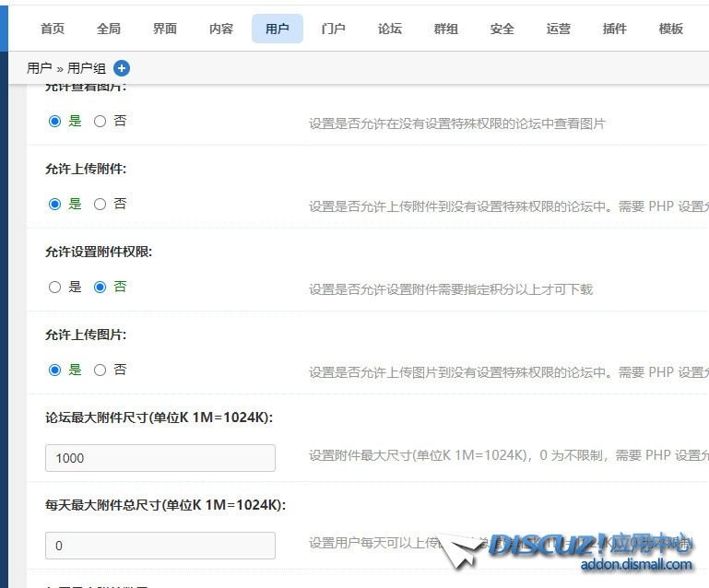Image resolution: width=709 pixels, height=588 pixels.
Task: Open the 首页 tab
Action: click(x=53, y=29)
